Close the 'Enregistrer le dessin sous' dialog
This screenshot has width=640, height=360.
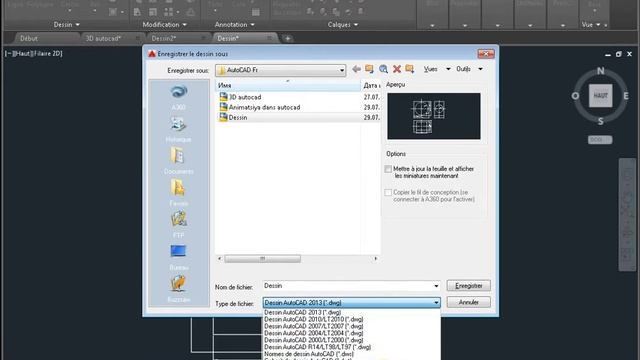click(x=486, y=53)
